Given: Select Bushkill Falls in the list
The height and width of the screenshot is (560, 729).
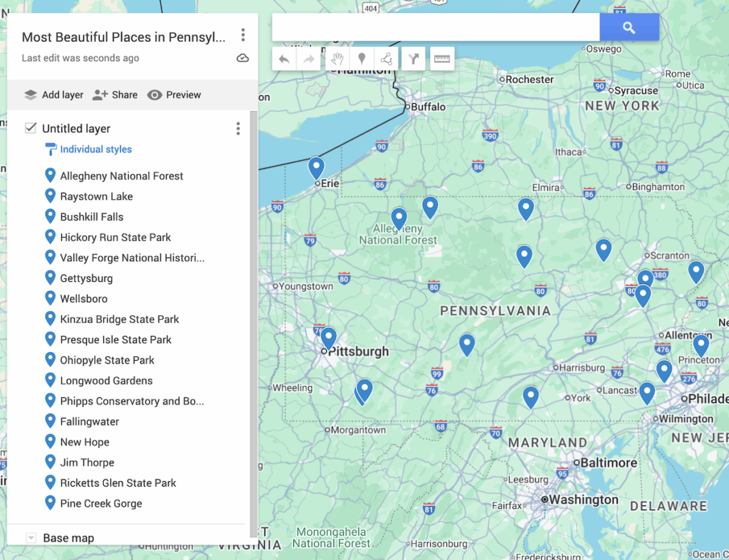Looking at the screenshot, I should pos(92,217).
